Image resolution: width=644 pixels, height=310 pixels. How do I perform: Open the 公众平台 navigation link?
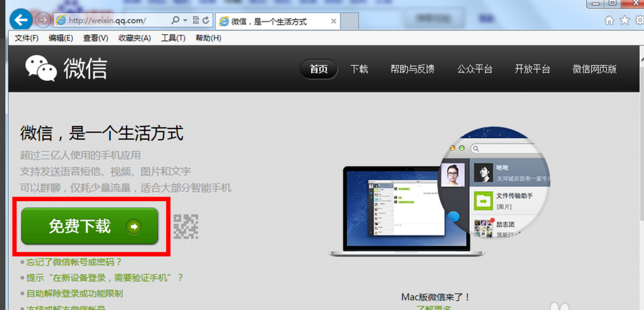click(x=475, y=69)
